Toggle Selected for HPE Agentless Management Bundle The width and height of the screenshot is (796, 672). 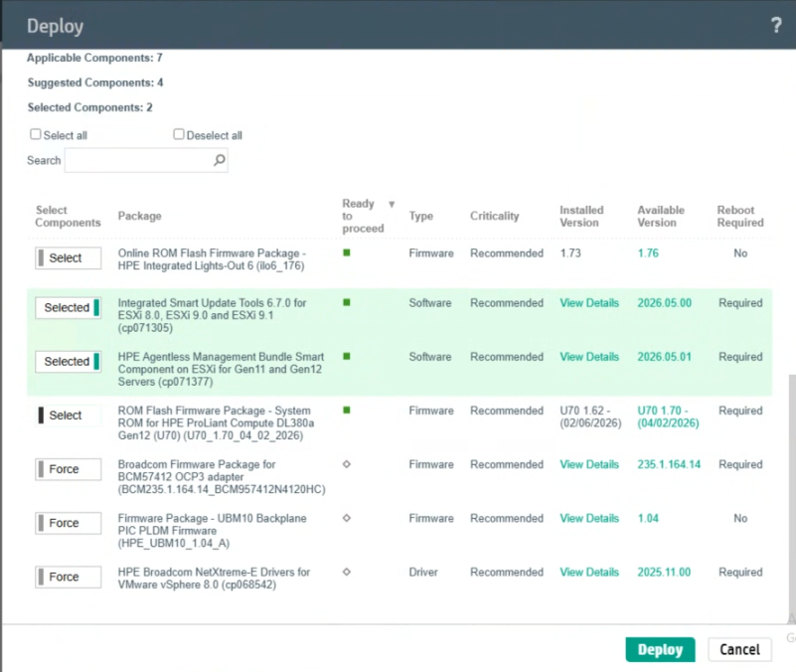click(68, 362)
